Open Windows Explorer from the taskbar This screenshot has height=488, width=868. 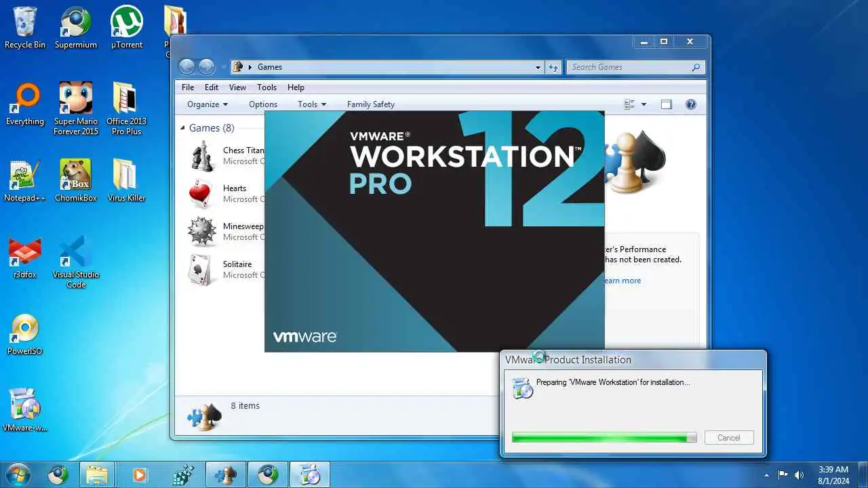(97, 474)
